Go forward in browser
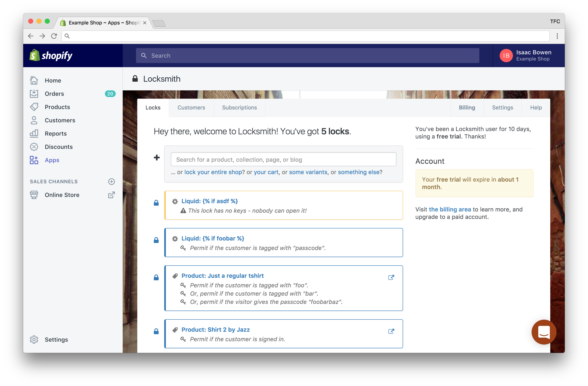This screenshot has height=386, width=588. 42,36
